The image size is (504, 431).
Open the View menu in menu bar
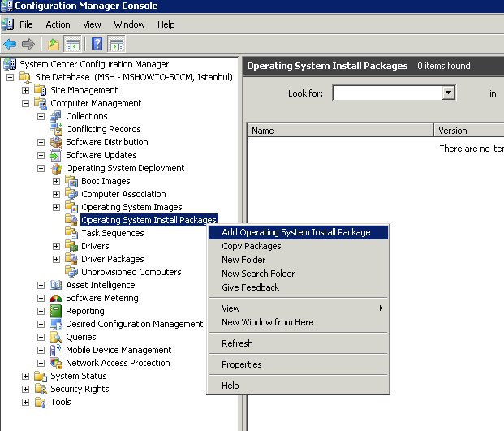(x=92, y=24)
